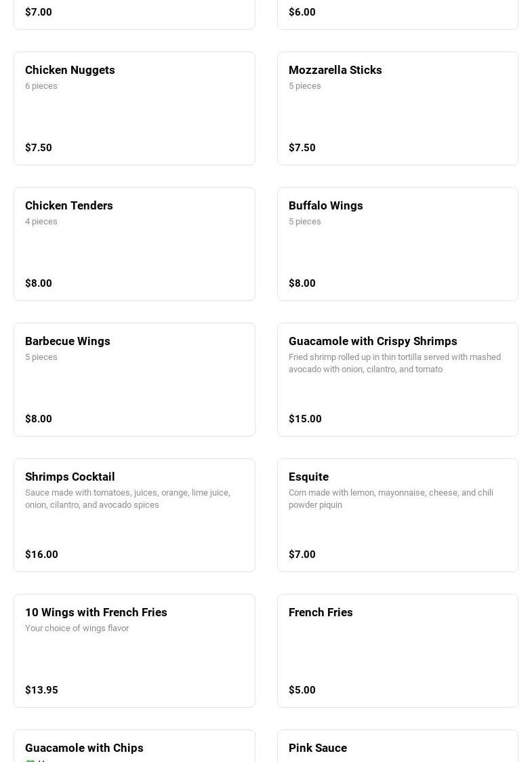Open the Buffalo Wings item
Image resolution: width=532 pixels, height=762 pixels.
(397, 244)
